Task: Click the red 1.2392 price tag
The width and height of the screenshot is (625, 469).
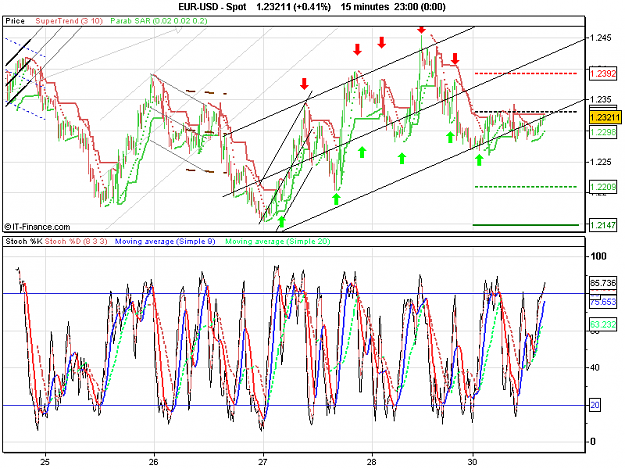Action: (x=603, y=73)
